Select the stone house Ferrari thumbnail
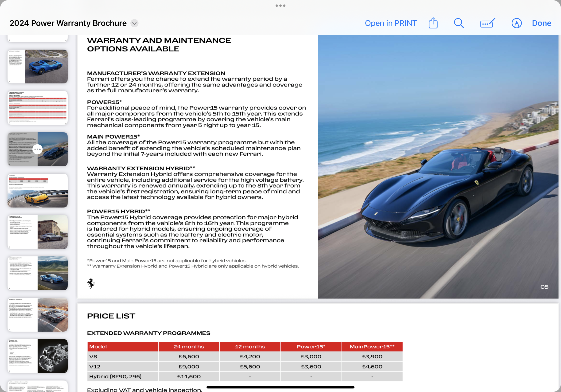 coord(38,232)
